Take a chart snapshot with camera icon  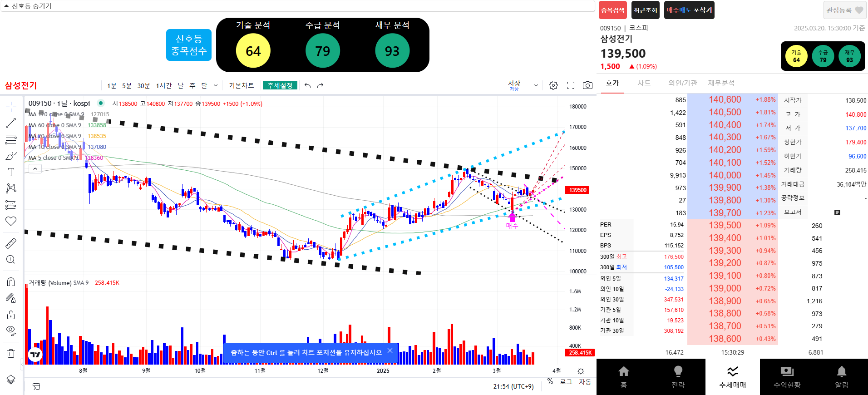point(587,85)
